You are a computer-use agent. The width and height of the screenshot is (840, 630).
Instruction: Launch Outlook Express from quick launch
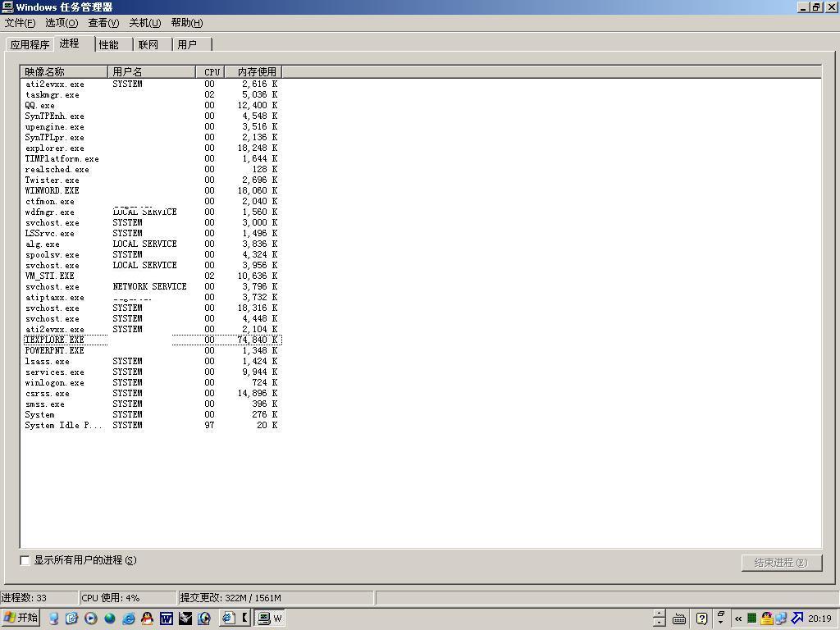(72, 619)
